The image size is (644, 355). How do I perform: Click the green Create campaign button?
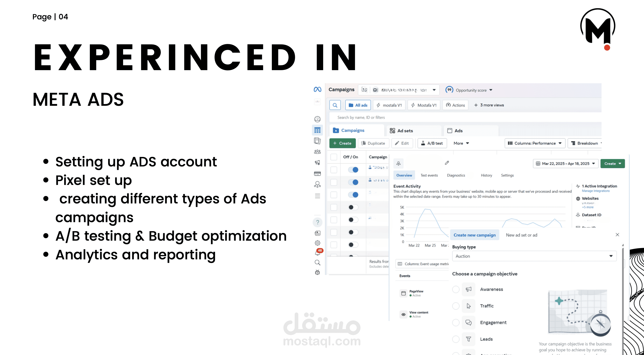[x=343, y=143]
